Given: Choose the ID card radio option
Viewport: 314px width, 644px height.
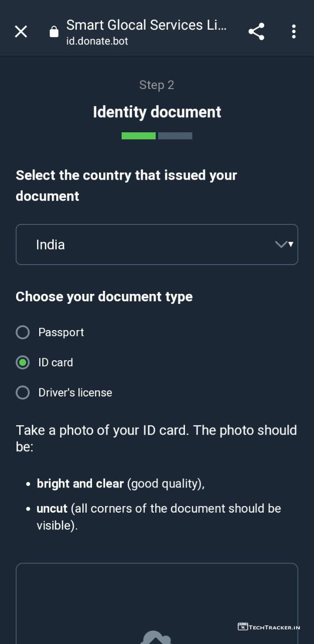Looking at the screenshot, I should coord(23,362).
